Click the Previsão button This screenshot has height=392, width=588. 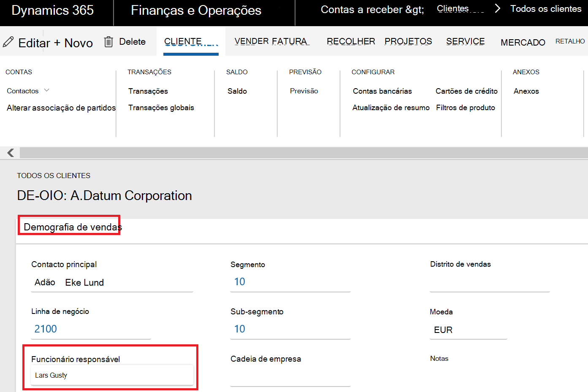coord(304,91)
